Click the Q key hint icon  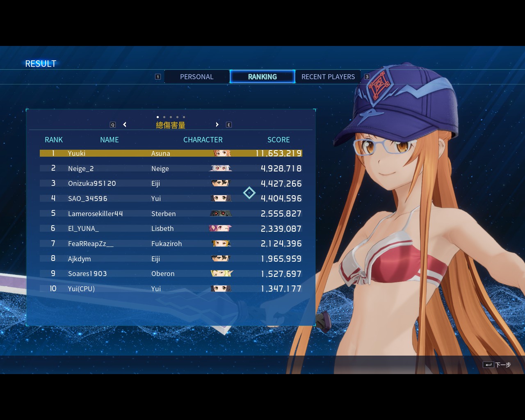pyautogui.click(x=113, y=125)
